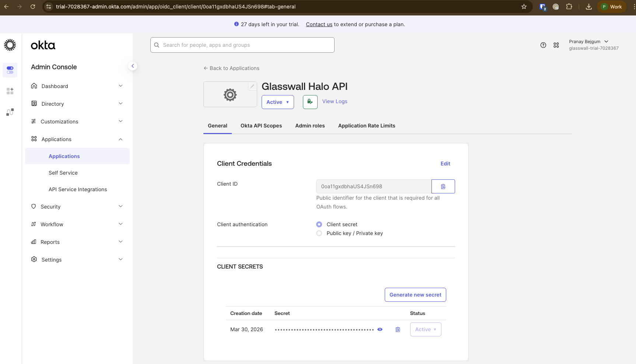Switch to the Okta API Scopes tab

pos(261,126)
